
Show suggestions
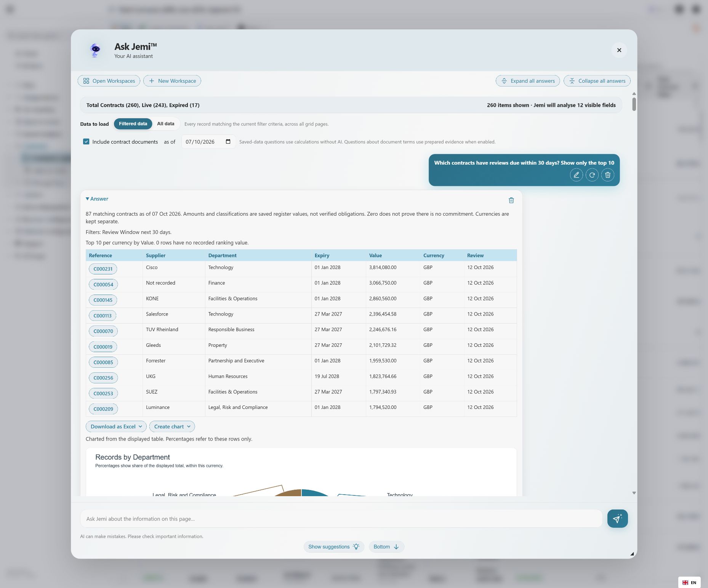point(334,547)
